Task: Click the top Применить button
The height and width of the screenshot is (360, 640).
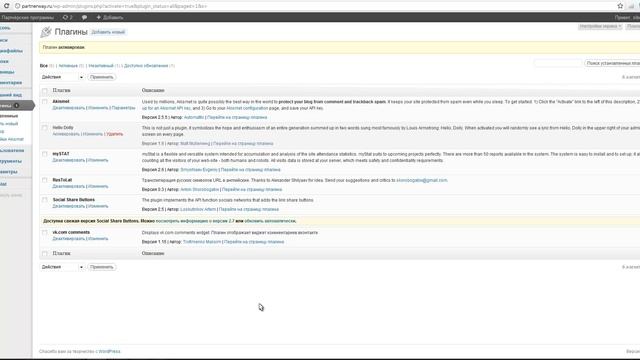Action: click(x=102, y=77)
